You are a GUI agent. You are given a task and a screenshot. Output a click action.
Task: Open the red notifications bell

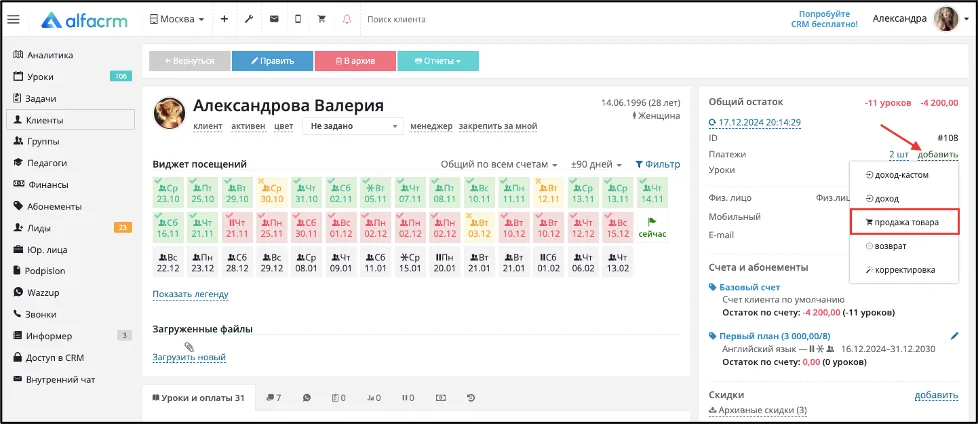tap(347, 19)
